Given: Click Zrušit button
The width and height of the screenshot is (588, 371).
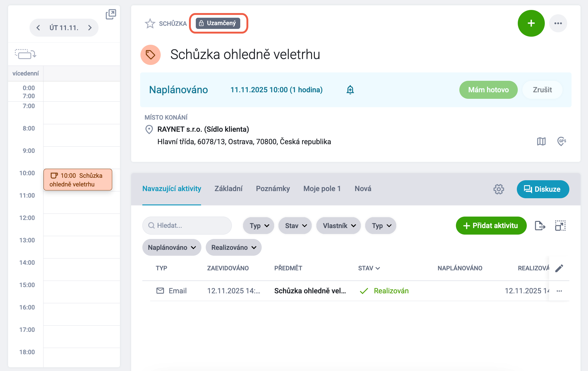Looking at the screenshot, I should (542, 90).
